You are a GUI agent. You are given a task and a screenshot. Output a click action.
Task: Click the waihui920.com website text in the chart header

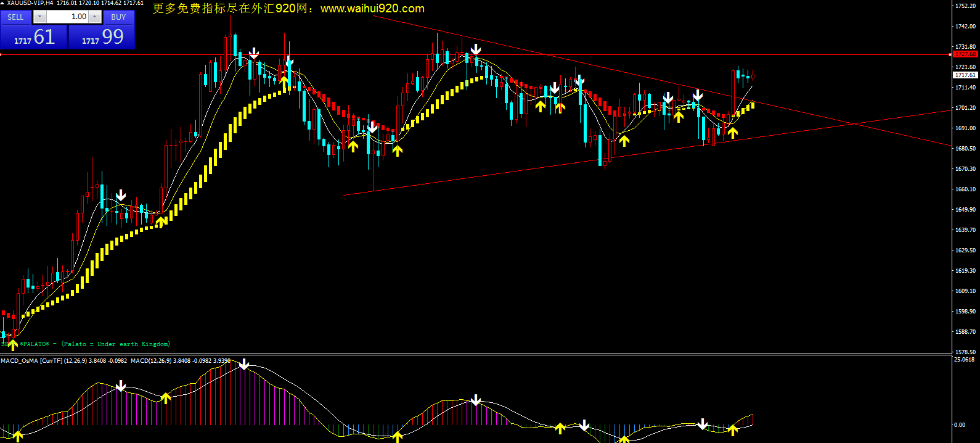372,9
